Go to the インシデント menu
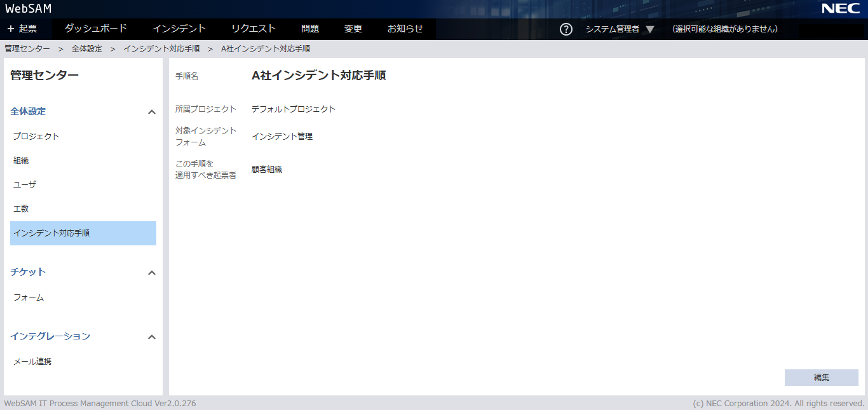Screen dimensions: 868x410 (x=179, y=29)
